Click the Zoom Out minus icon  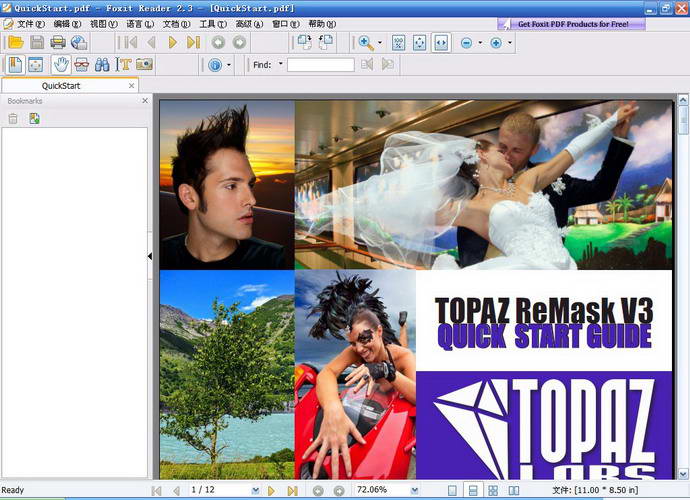tap(466, 43)
